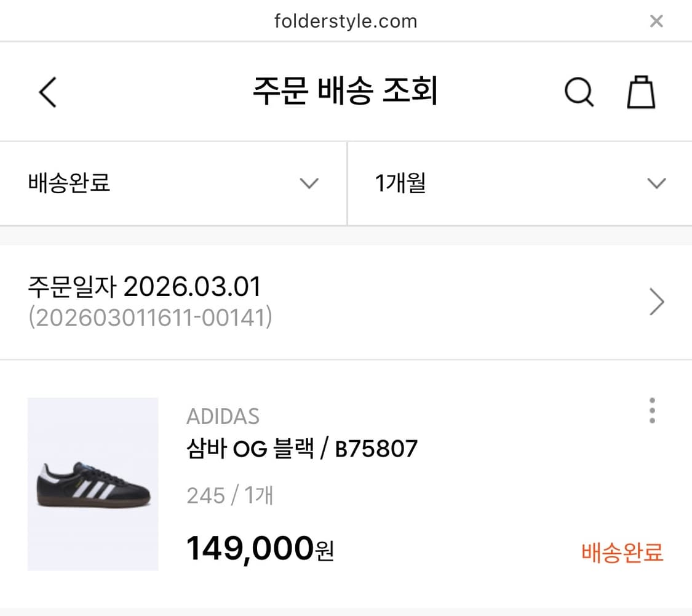The width and height of the screenshot is (692, 616).
Task: Select the search magnifier in the header
Action: (x=579, y=92)
